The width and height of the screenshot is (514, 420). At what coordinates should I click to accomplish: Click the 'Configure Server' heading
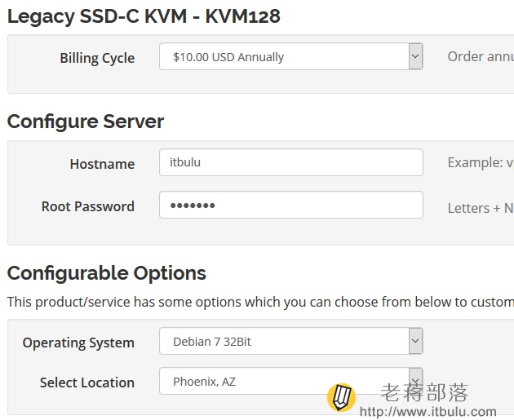(86, 122)
